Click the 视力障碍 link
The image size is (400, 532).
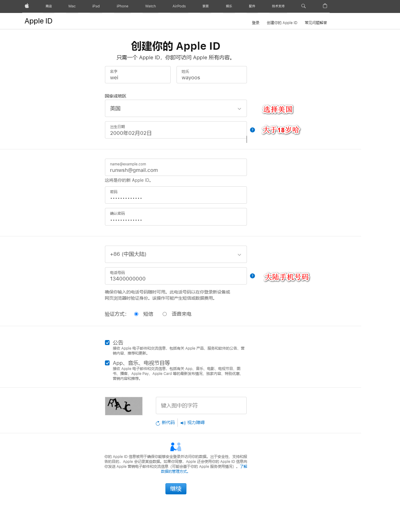[x=196, y=422]
